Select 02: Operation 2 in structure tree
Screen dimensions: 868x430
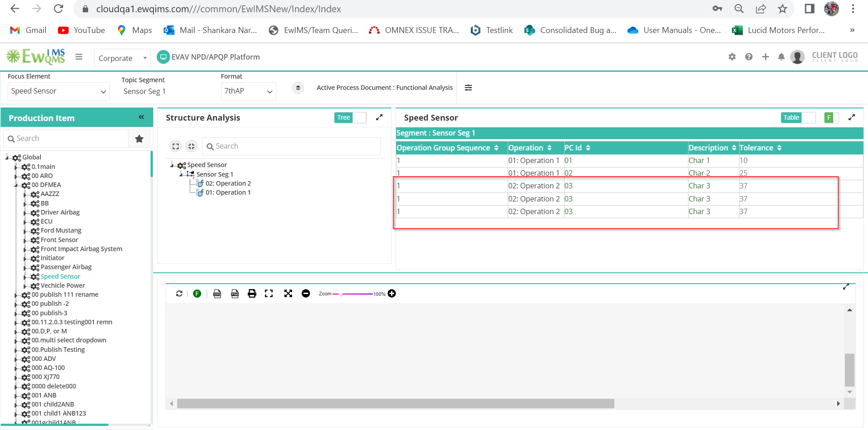[x=228, y=183]
